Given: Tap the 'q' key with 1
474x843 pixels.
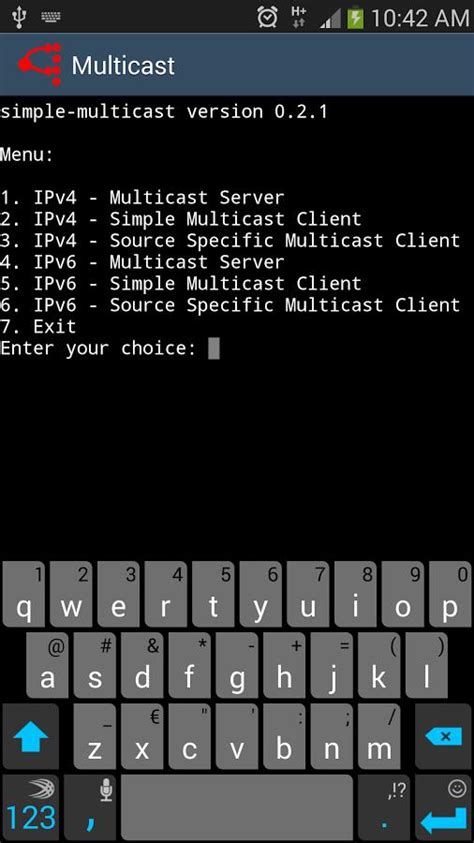Looking at the screenshot, I should click(x=24, y=595).
